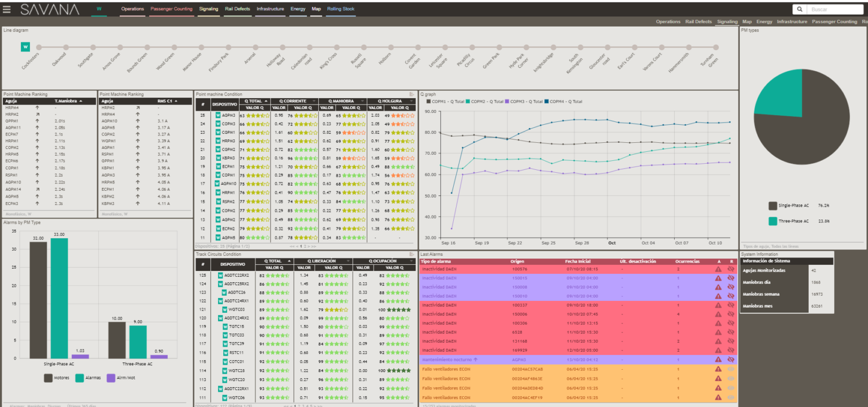
Task: Go to page 2 of Point machine devices
Action: click(x=305, y=247)
